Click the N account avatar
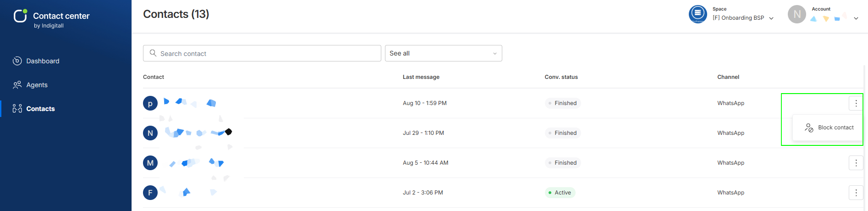 coord(797,14)
